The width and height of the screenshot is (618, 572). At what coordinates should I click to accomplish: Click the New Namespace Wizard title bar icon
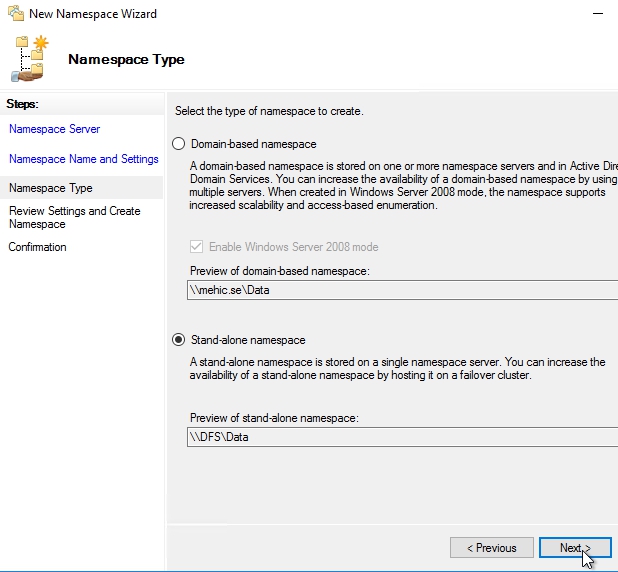click(x=13, y=14)
